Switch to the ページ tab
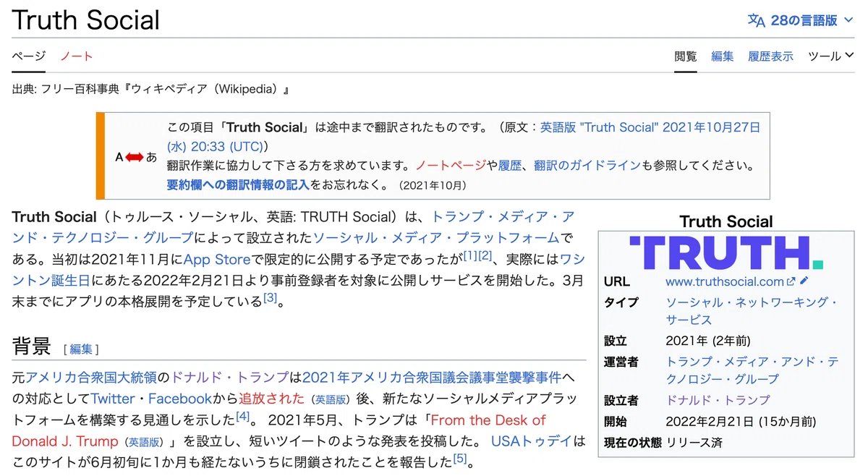This screenshot has height=476, width=868. [28, 56]
